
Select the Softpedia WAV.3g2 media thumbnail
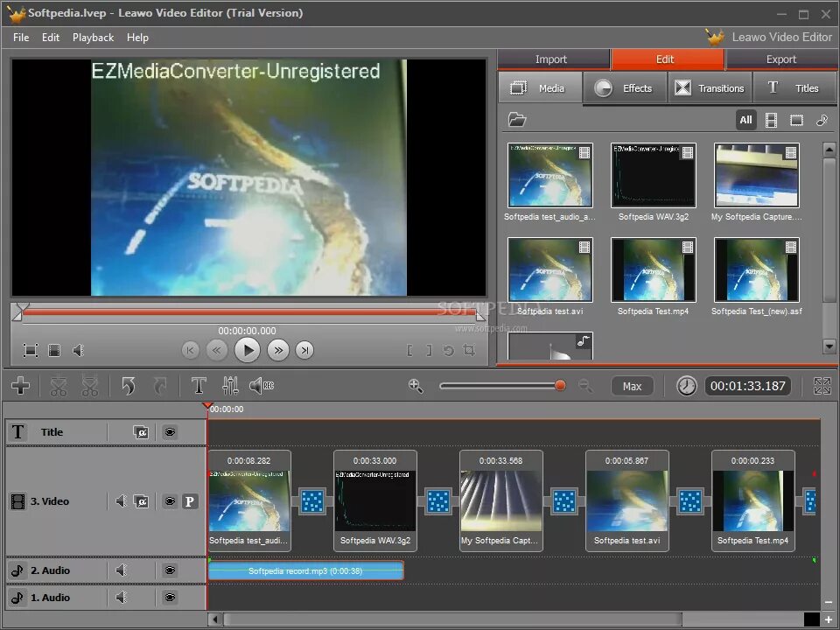[654, 175]
